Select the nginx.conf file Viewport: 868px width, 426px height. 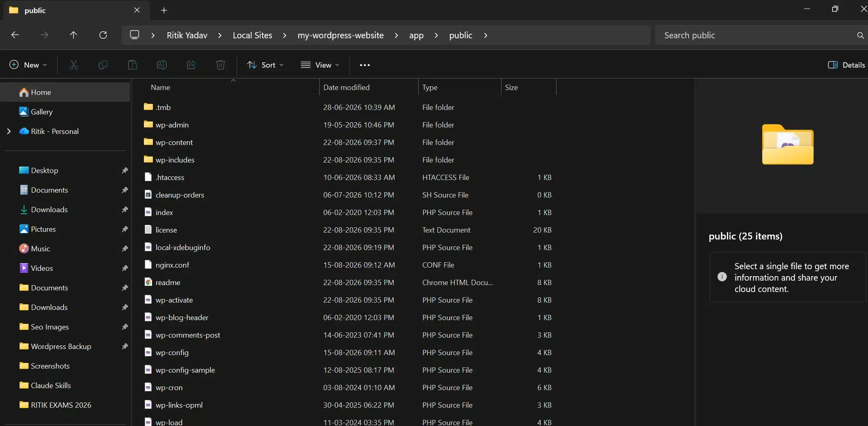[x=349, y=265]
